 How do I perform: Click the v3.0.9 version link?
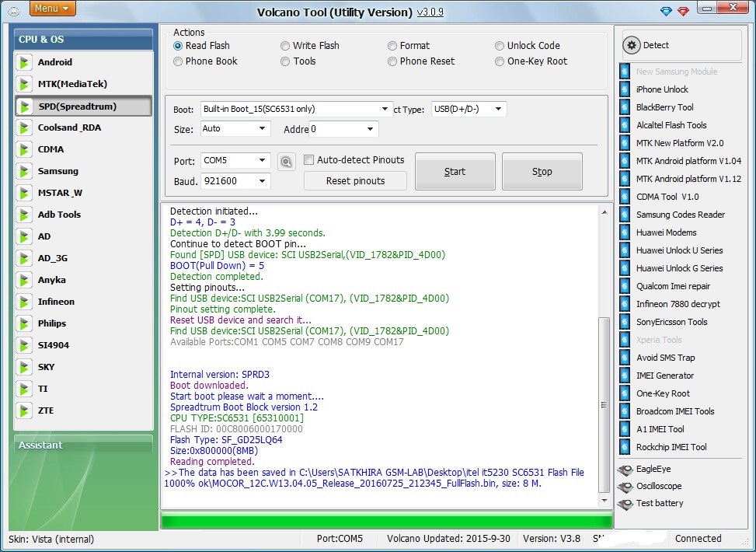[430, 12]
